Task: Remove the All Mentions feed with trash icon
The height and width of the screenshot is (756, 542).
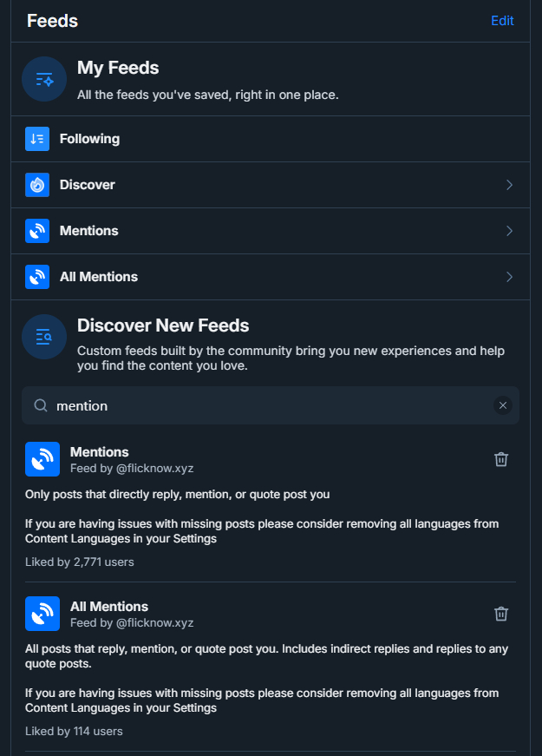Action: click(x=500, y=614)
